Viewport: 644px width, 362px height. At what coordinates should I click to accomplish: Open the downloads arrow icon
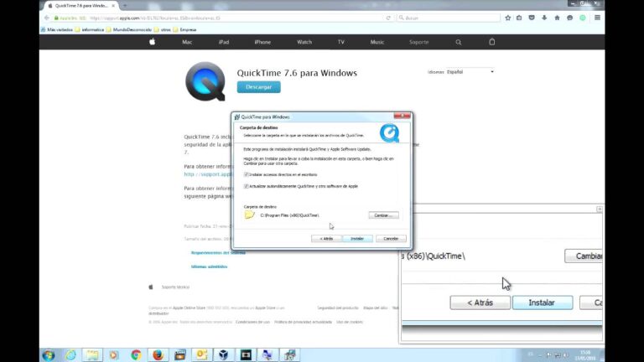click(x=544, y=18)
